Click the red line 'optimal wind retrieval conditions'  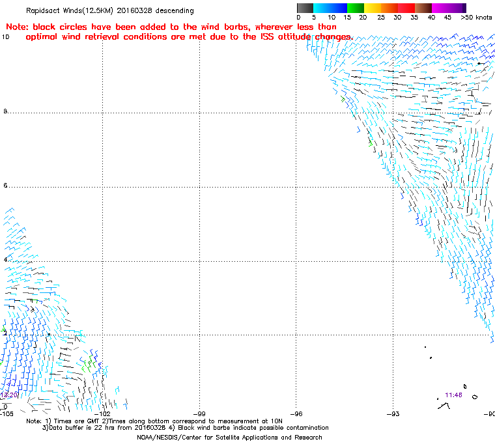point(189,36)
